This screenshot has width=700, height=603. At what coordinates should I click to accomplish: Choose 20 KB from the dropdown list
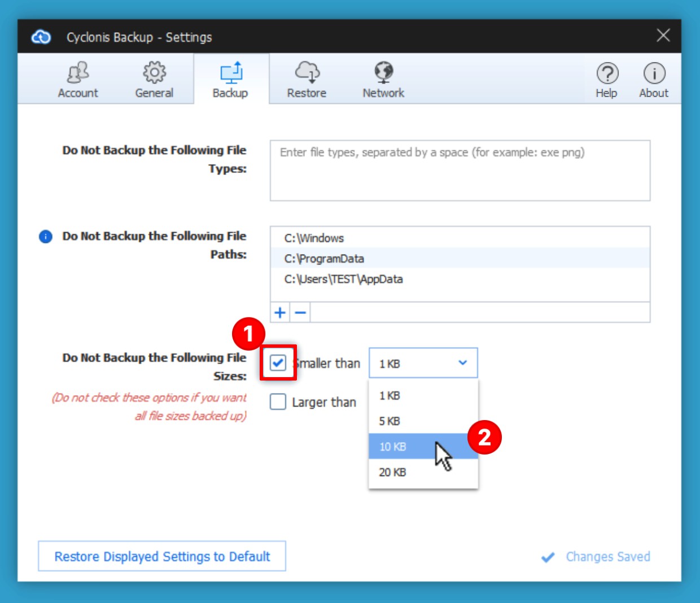pos(393,472)
